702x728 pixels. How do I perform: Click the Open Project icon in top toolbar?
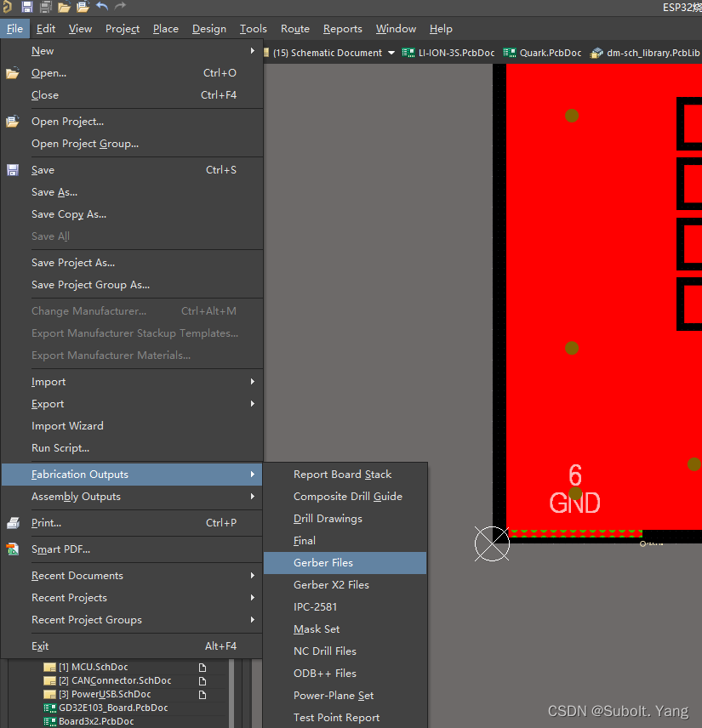(x=83, y=7)
